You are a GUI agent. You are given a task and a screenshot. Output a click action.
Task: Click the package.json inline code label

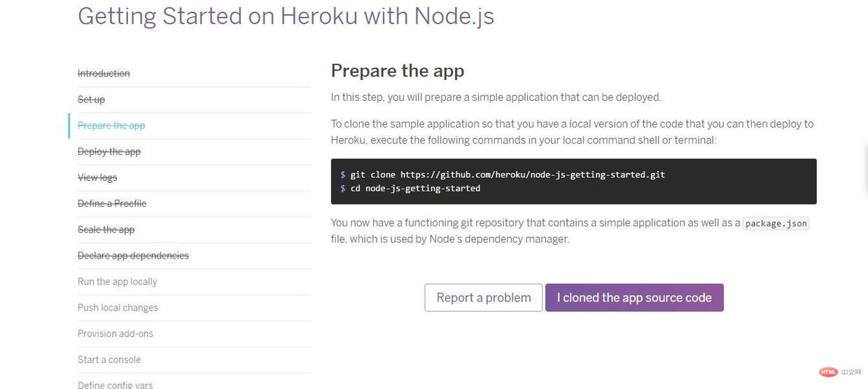point(776,223)
